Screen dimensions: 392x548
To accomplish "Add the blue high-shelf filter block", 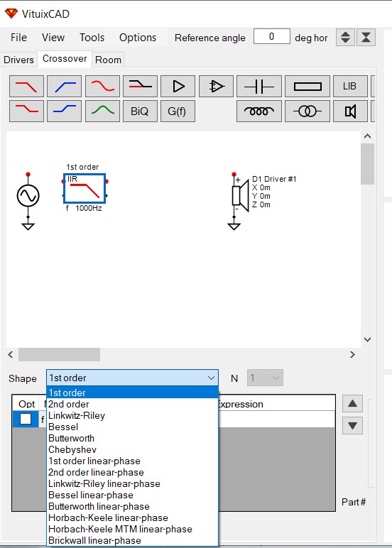I will pyautogui.click(x=65, y=111).
